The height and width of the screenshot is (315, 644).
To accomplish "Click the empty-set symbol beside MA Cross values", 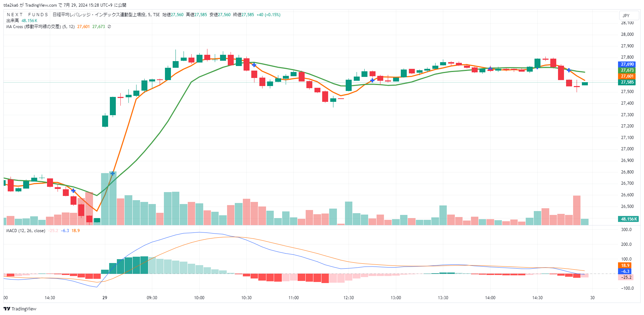I will pyautogui.click(x=109, y=27).
